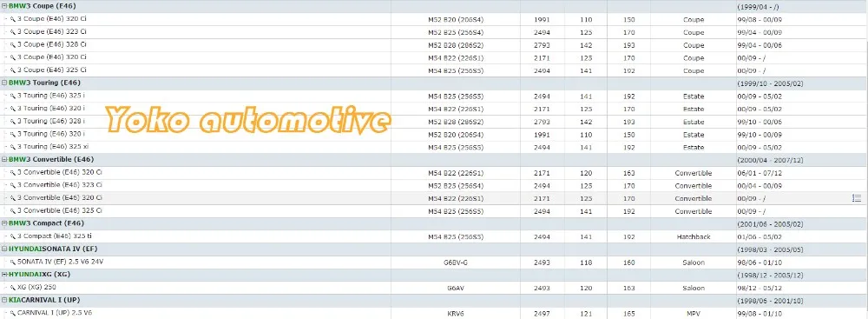Click magnifier icon for 3 Coupe 323 Ci
This screenshot has height=319, width=868.
13,31
